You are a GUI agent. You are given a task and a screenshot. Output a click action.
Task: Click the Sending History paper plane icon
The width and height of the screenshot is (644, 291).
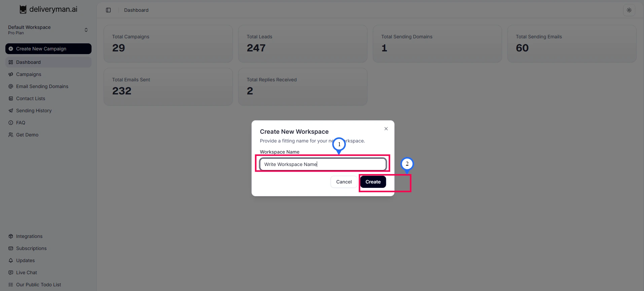coord(11,111)
